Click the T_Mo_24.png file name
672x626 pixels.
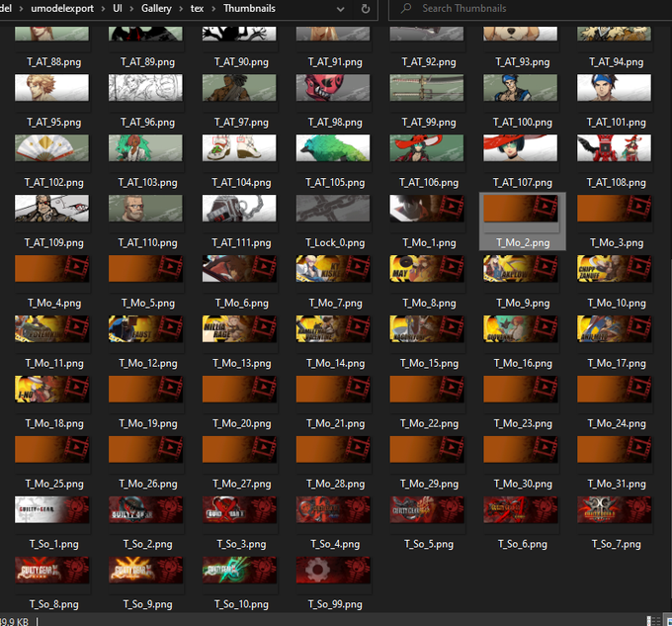[617, 424]
